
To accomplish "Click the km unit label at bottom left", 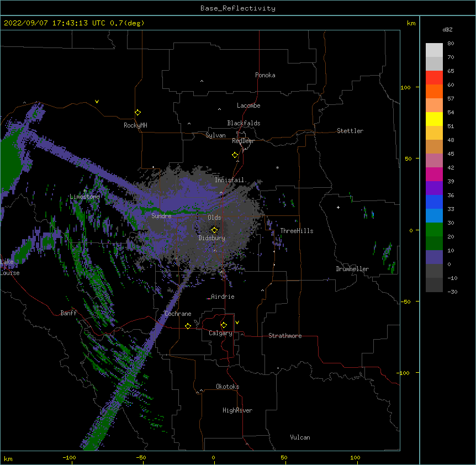I will tap(8, 458).
